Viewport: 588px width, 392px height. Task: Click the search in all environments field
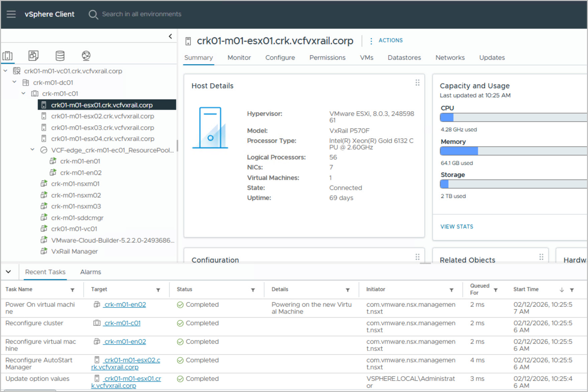click(x=142, y=14)
